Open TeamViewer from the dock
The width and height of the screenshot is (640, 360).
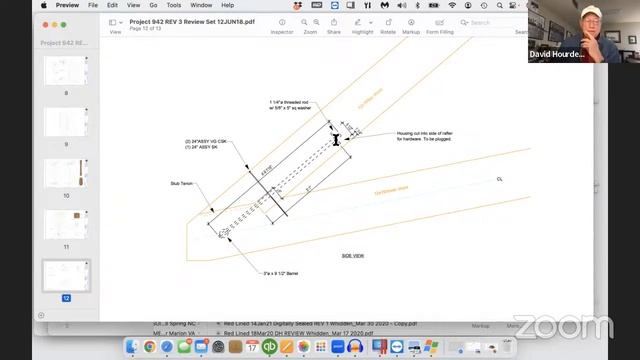point(397,347)
